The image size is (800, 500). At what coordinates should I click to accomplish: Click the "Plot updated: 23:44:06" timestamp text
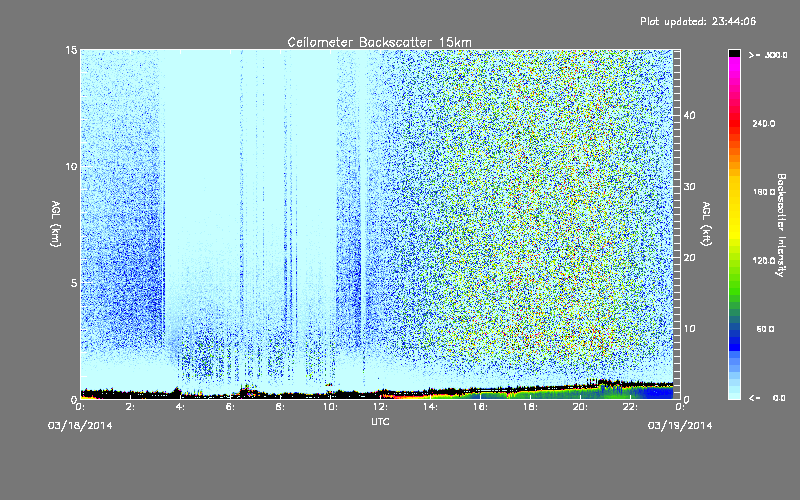coord(697,21)
